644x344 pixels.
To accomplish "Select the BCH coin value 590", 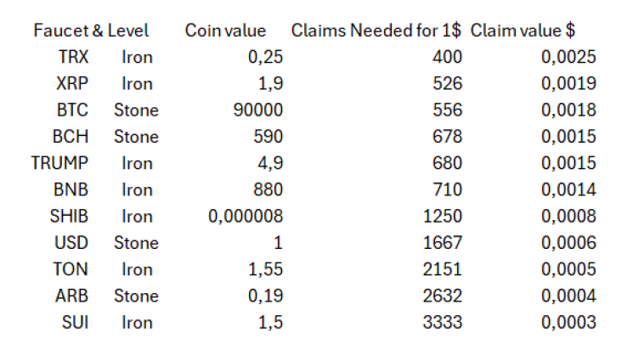I will tap(268, 136).
